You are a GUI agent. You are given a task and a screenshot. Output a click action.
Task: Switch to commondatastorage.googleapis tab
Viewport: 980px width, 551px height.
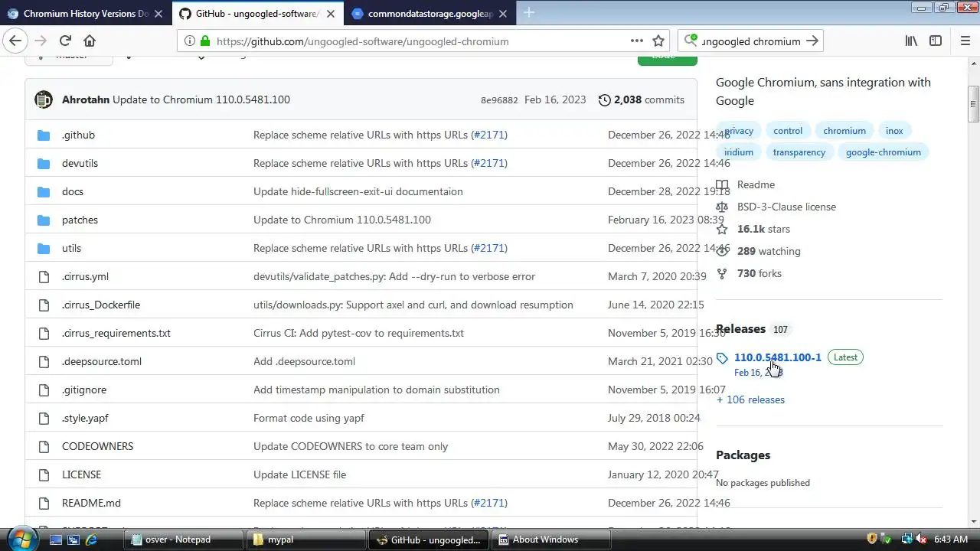[430, 13]
